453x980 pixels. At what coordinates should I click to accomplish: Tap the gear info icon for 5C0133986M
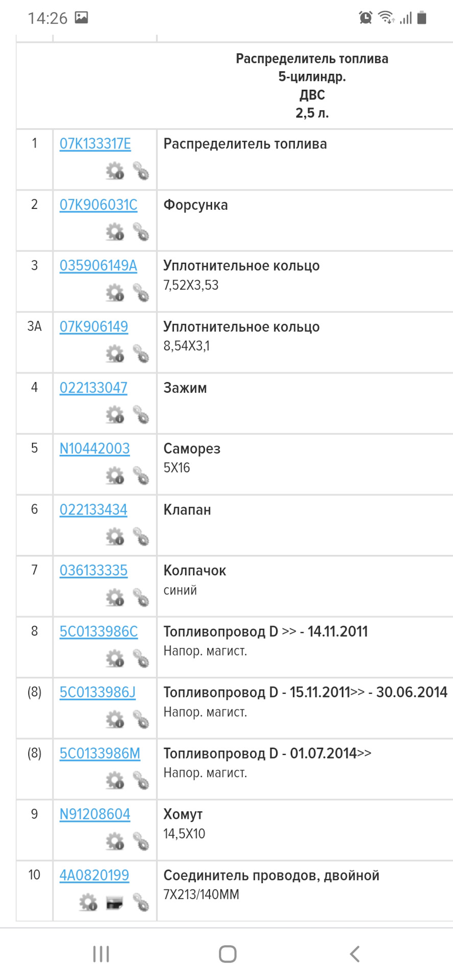point(115,780)
